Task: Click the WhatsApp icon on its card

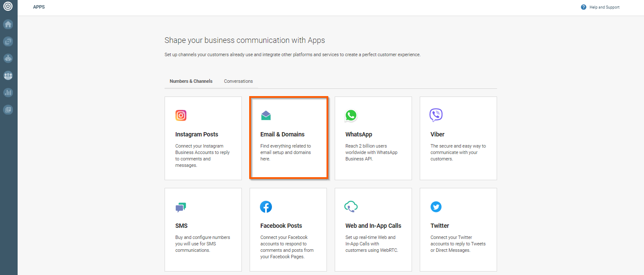Action: [x=351, y=115]
